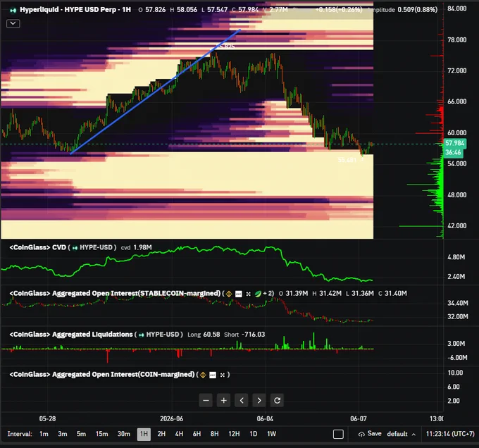Click the 06-07 date label
Image resolution: width=479 pixels, height=448 pixels.
[359, 418]
